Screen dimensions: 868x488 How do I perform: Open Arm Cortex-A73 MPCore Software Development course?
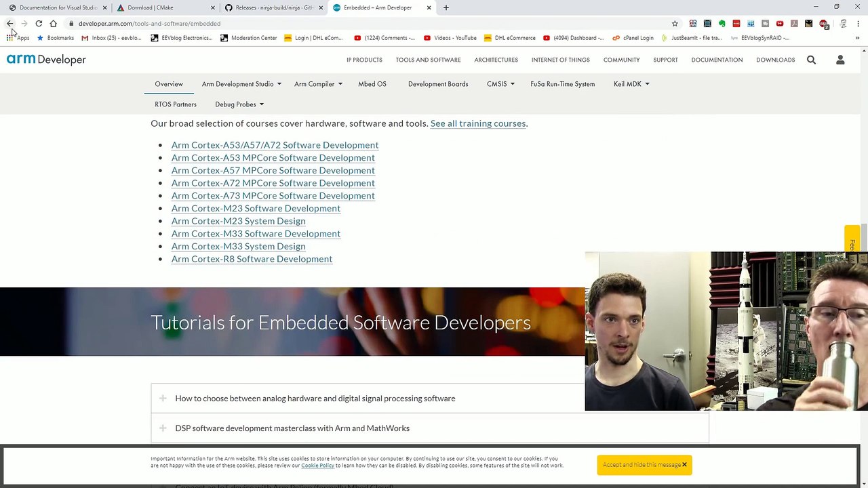pos(273,196)
